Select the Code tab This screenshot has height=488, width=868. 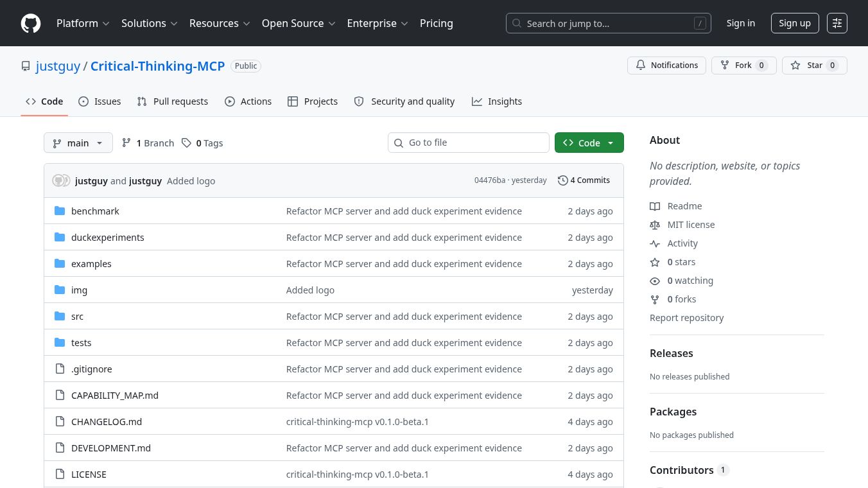tap(44, 101)
